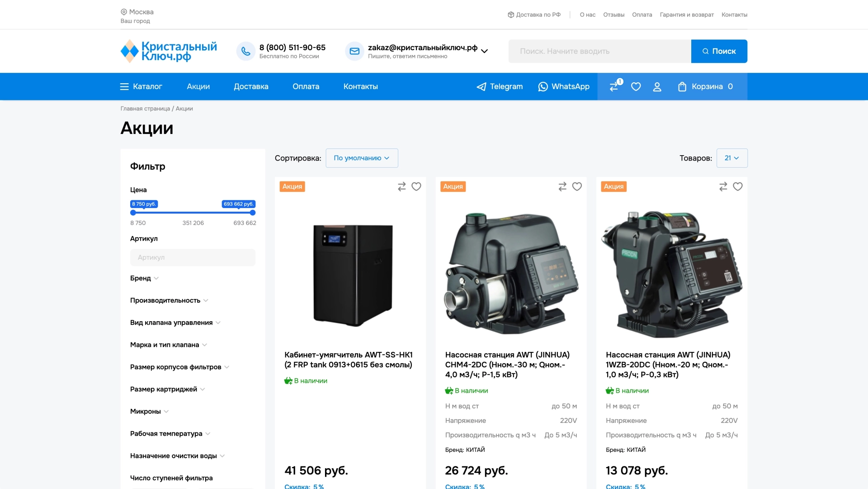This screenshot has width=868, height=489.
Task: Open Насосная станция CHM4-2DC product title
Action: [507, 365]
